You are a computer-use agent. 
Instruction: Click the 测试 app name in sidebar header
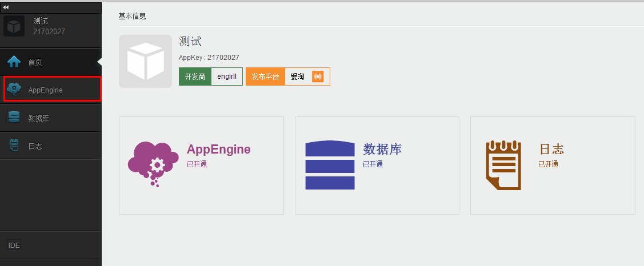pos(41,21)
